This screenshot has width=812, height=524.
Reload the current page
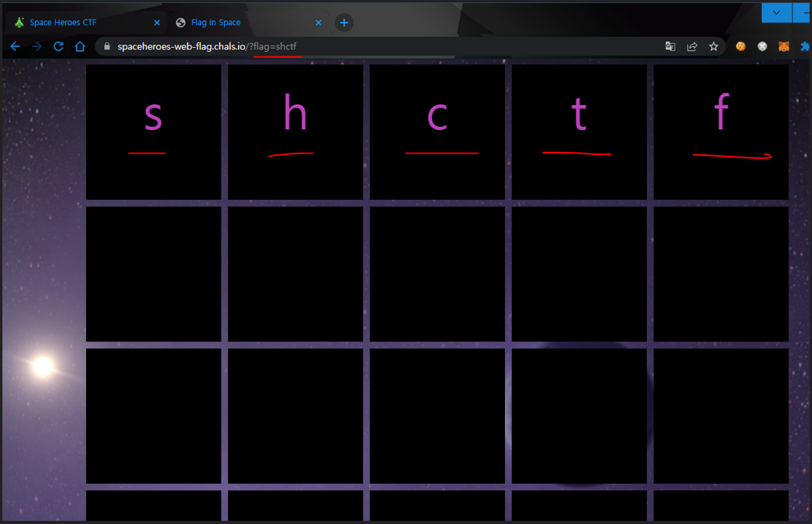(59, 46)
